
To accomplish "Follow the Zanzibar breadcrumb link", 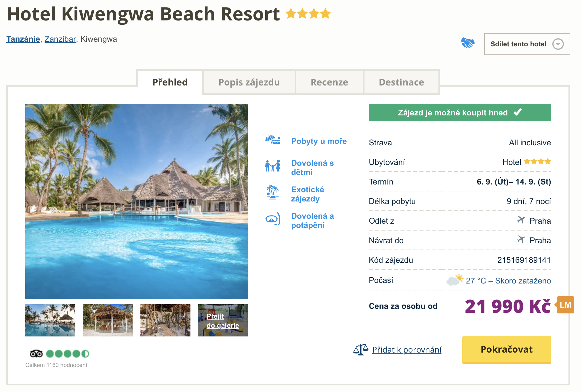I will 60,39.
